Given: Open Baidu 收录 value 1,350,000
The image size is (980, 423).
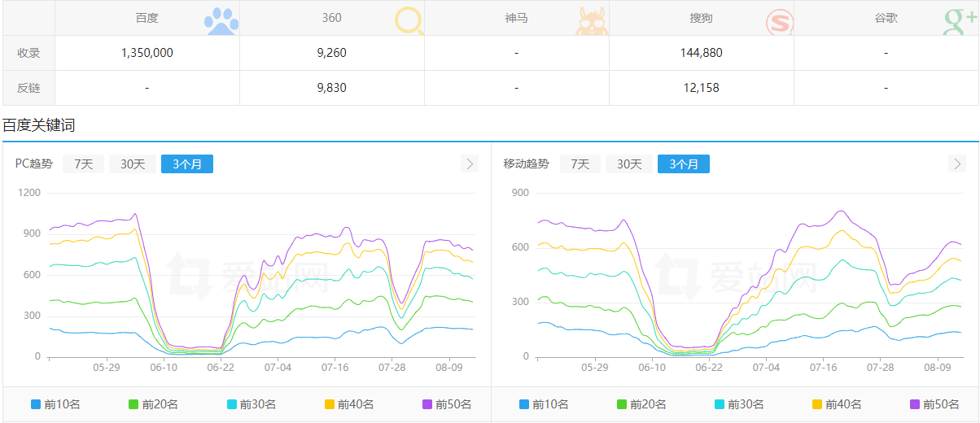Looking at the screenshot, I should click(147, 53).
